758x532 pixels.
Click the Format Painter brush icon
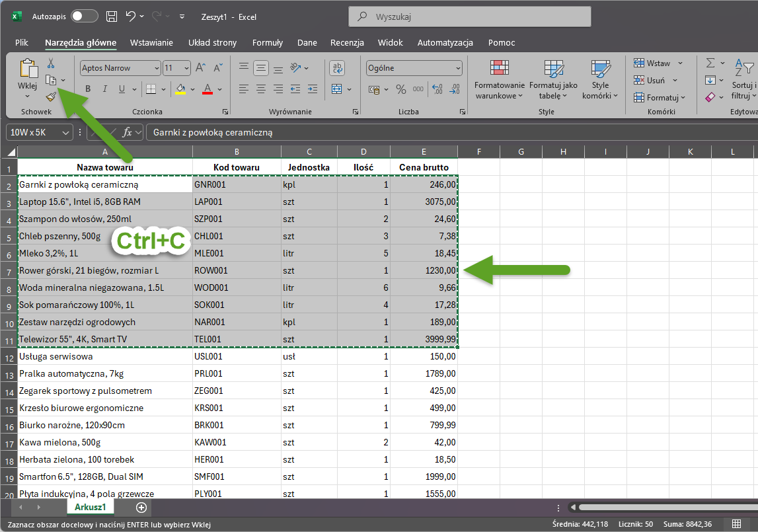point(51,96)
